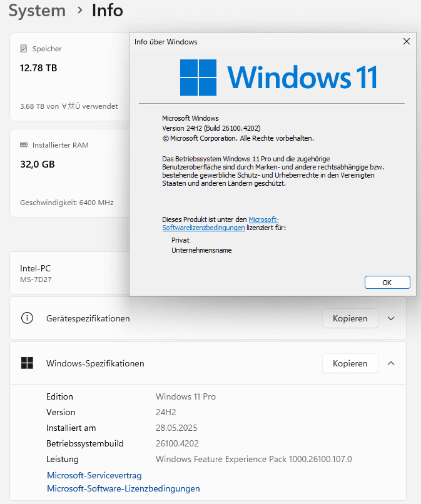Expand the Gerätespezifikationen section
Image resolution: width=421 pixels, height=504 pixels.
pos(391,318)
